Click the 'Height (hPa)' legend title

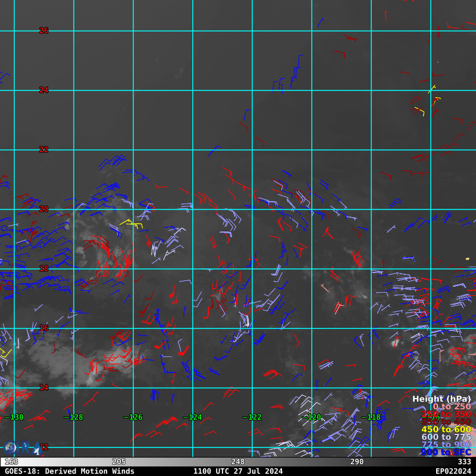pyautogui.click(x=441, y=399)
